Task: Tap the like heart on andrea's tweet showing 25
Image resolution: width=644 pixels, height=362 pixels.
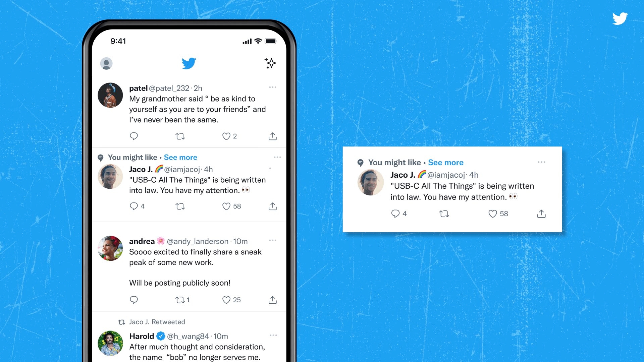Action: point(226,299)
